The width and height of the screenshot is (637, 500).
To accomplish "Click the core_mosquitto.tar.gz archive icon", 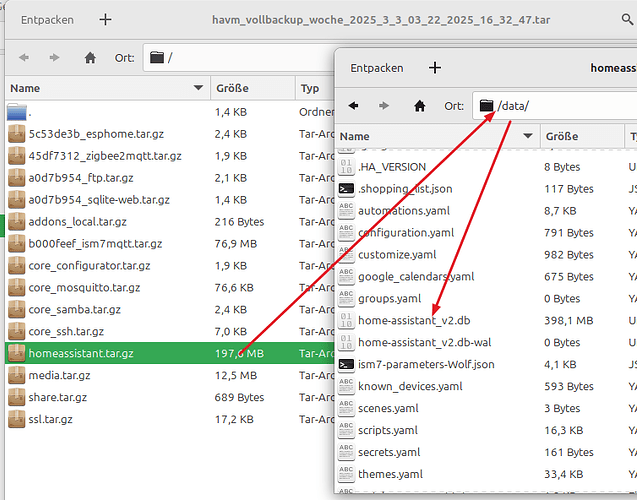I will [x=17, y=287].
